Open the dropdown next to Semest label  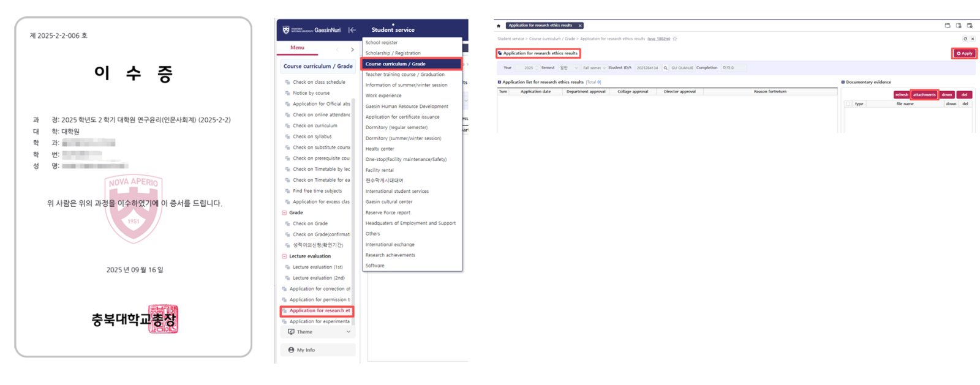pos(568,68)
